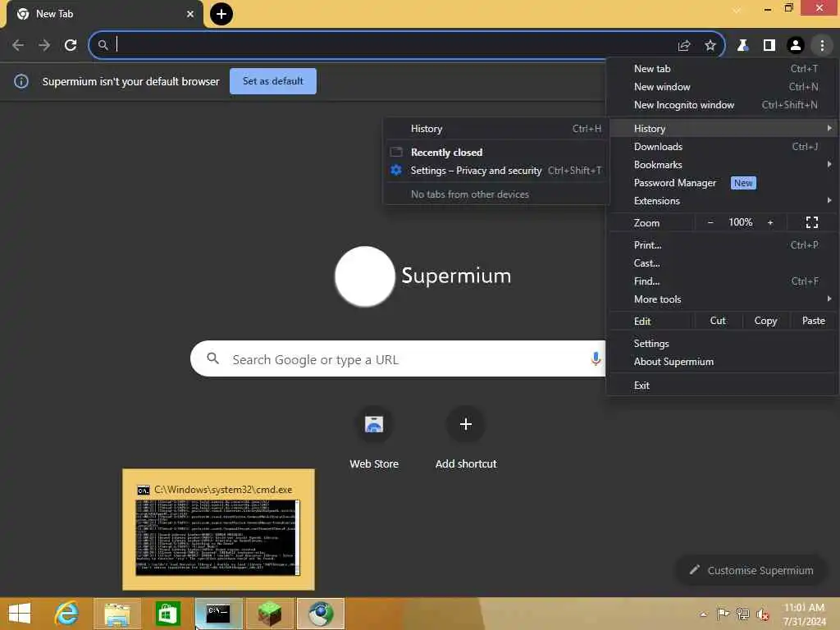Open full History page from submenu
Image resolution: width=840 pixels, height=630 pixels.
[x=496, y=129]
